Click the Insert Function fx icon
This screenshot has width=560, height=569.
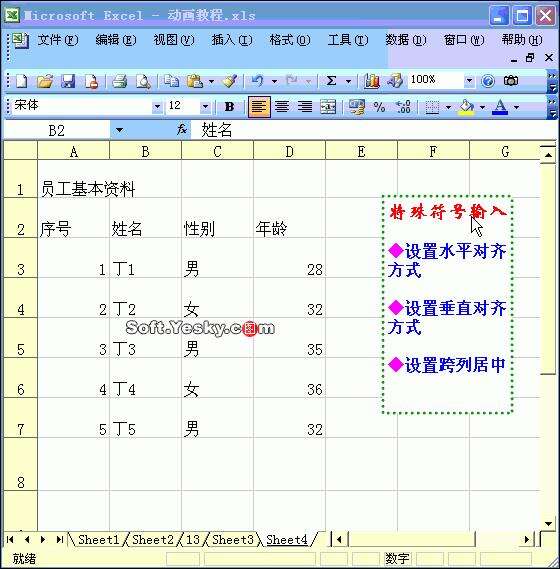pyautogui.click(x=182, y=129)
